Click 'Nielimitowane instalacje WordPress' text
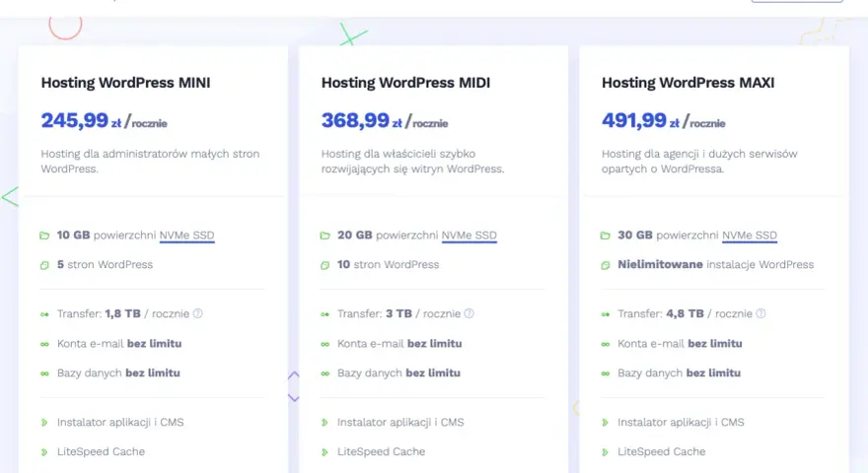868x473 pixels. click(716, 264)
